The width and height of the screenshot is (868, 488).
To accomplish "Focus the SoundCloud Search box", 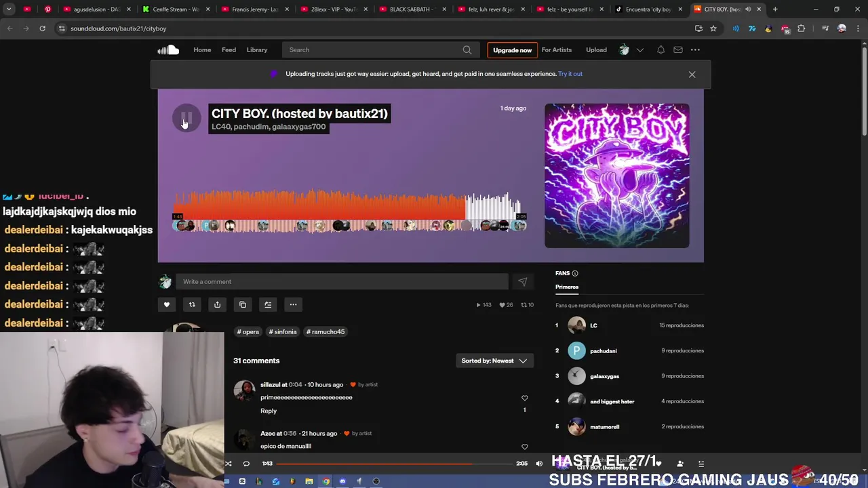I will pyautogui.click(x=380, y=49).
